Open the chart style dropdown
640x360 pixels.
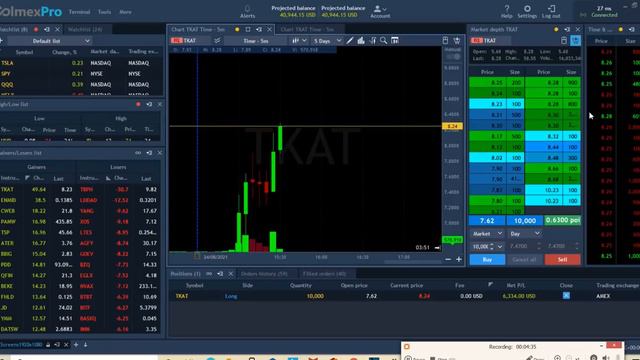click(299, 40)
